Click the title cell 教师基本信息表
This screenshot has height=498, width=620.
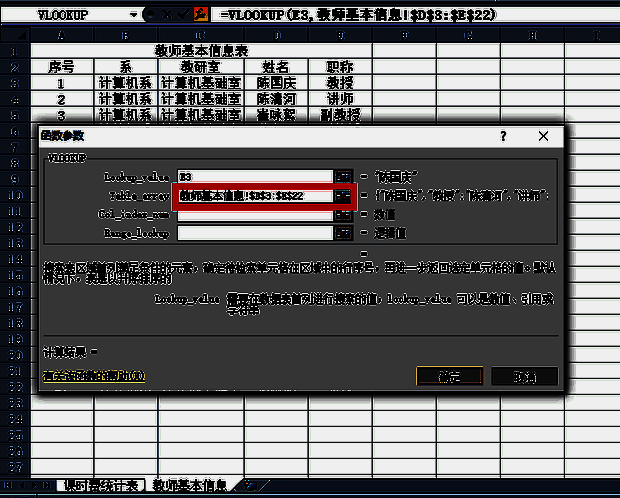pyautogui.click(x=201, y=51)
